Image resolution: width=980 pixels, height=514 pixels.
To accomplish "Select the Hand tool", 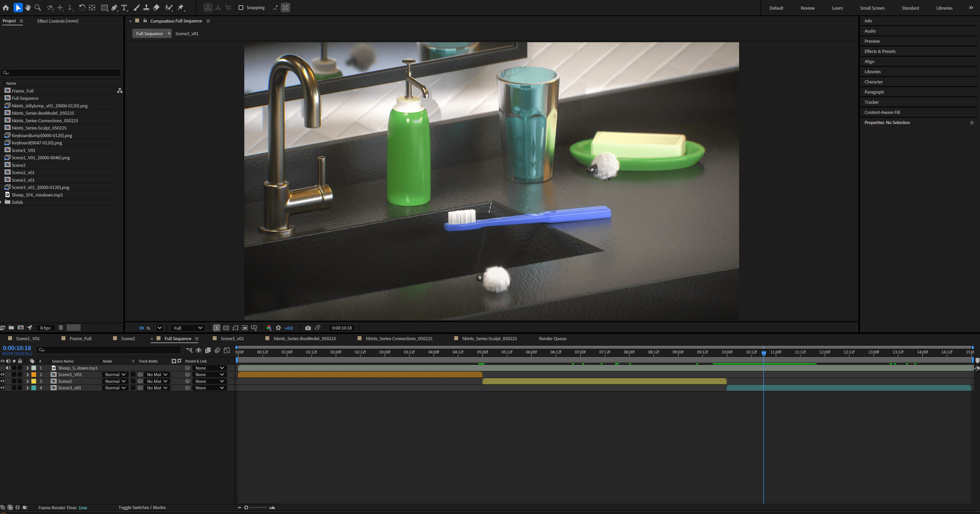I will point(28,8).
